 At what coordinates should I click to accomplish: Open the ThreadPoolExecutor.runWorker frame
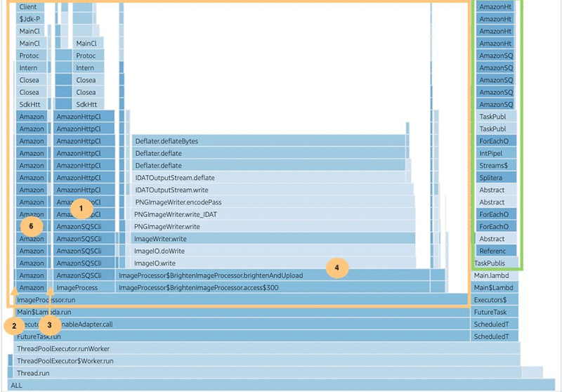(267, 348)
